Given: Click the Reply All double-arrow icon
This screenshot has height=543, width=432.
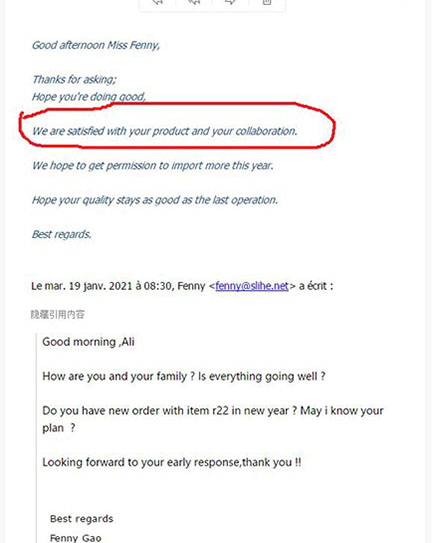Looking at the screenshot, I should coord(194,2).
